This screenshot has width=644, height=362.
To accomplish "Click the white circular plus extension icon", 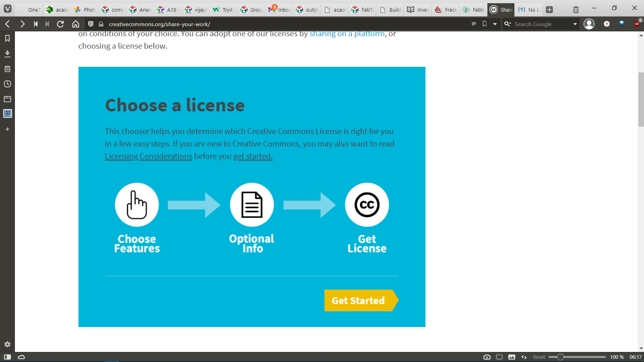I will tap(607, 24).
